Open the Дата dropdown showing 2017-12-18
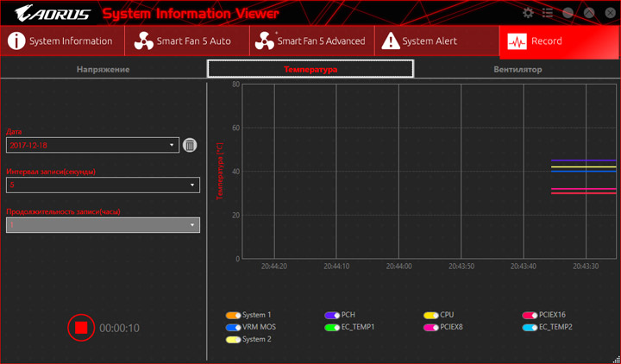 coord(92,146)
